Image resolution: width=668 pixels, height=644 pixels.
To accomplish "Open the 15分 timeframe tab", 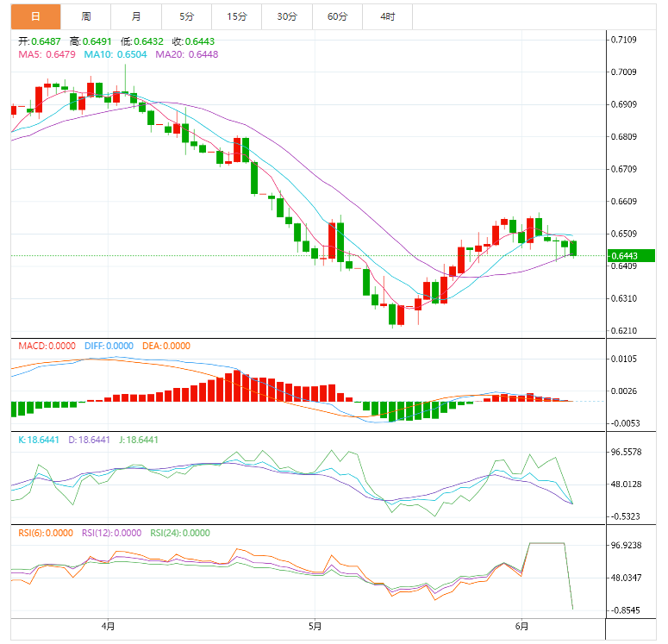I will [x=237, y=16].
